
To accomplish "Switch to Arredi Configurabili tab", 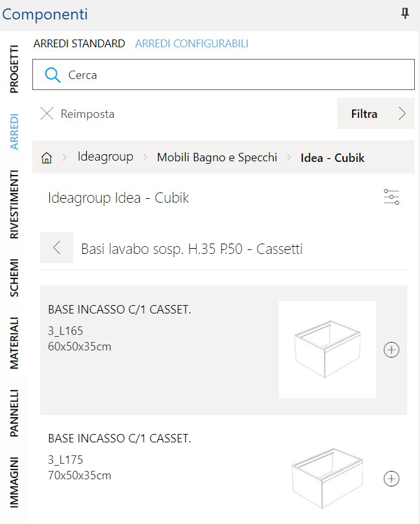I will click(x=192, y=44).
